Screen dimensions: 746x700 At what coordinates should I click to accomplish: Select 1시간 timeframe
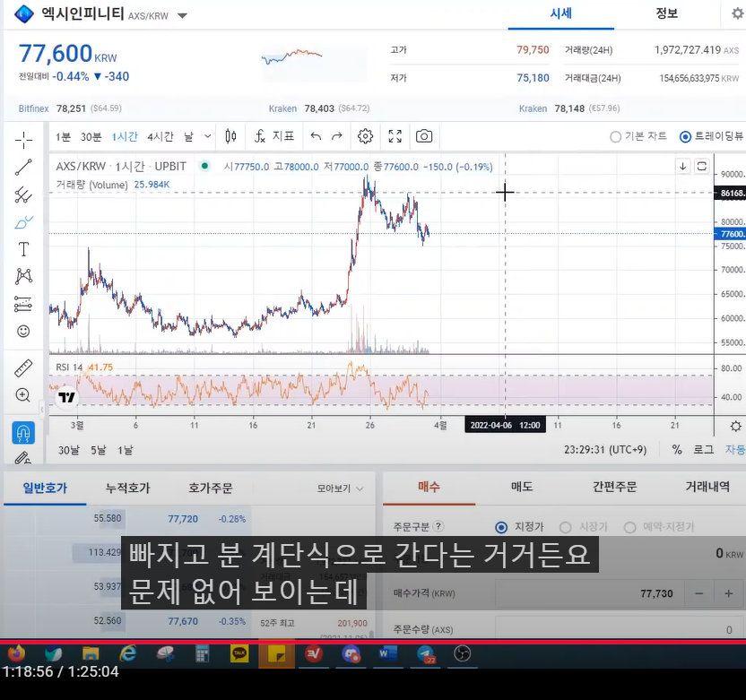125,137
